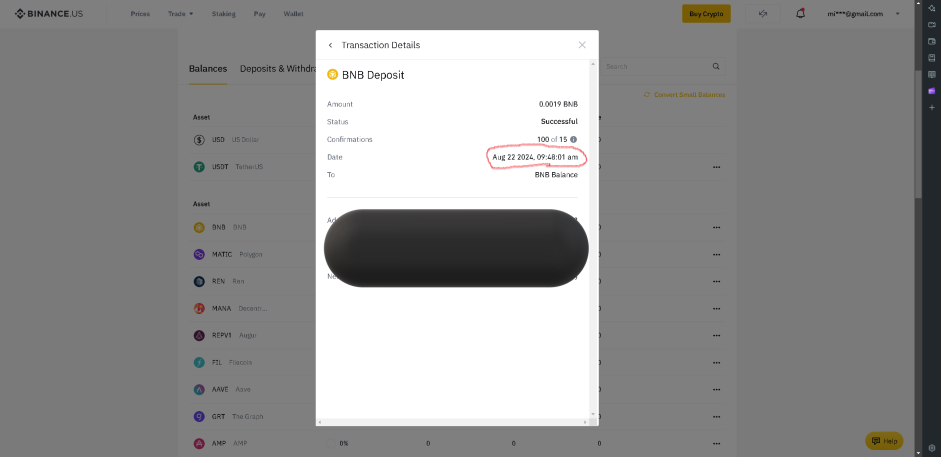Click the swap arrows button in header
This screenshot has height=457, width=941.
tap(763, 14)
